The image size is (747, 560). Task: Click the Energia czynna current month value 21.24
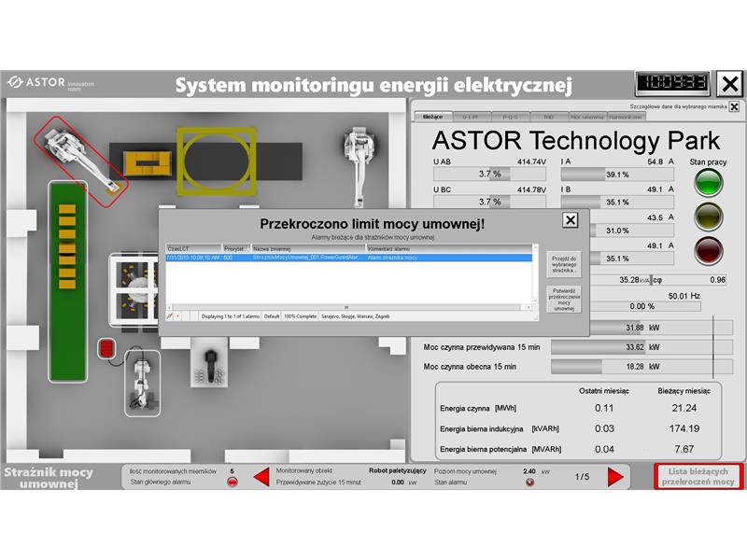click(x=684, y=408)
